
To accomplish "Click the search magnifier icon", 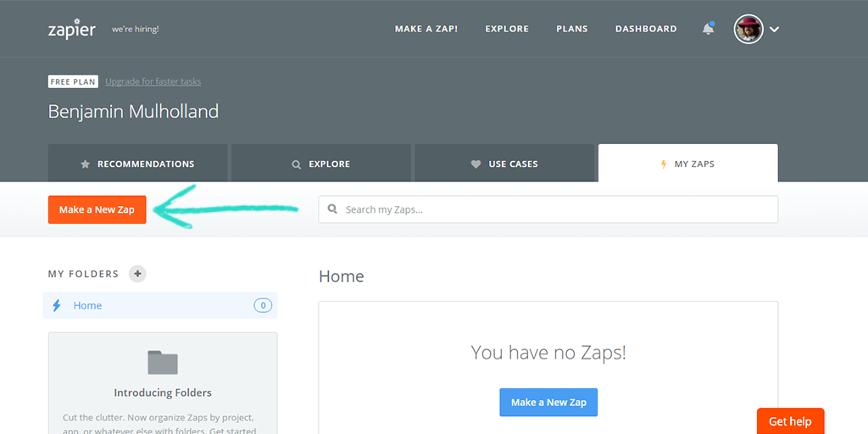I will (x=332, y=209).
